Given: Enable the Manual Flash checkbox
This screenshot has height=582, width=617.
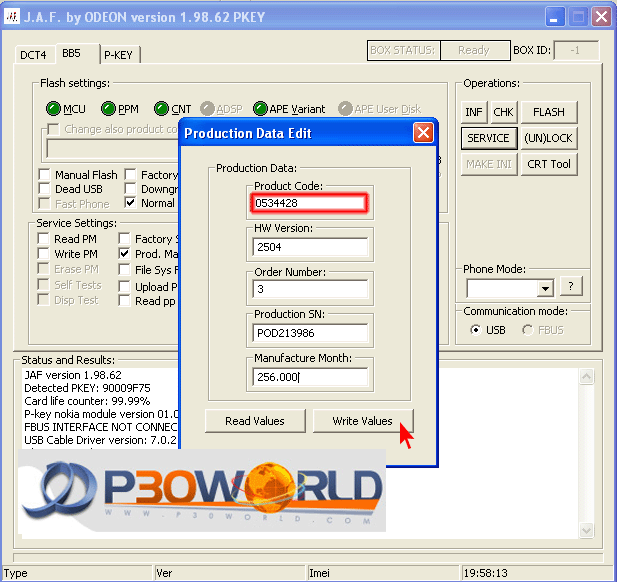Looking at the screenshot, I should [44, 174].
